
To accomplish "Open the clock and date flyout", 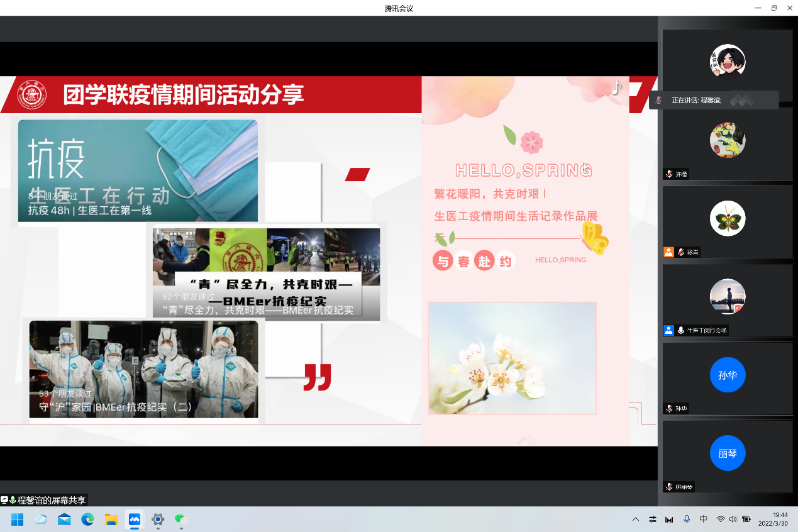I will [772, 519].
